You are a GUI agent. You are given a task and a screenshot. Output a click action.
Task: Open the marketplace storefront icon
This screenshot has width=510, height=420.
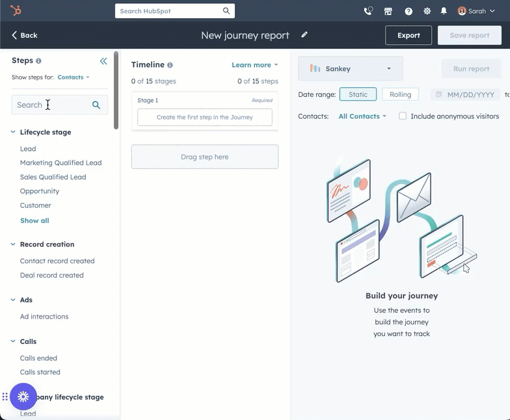[x=388, y=12]
